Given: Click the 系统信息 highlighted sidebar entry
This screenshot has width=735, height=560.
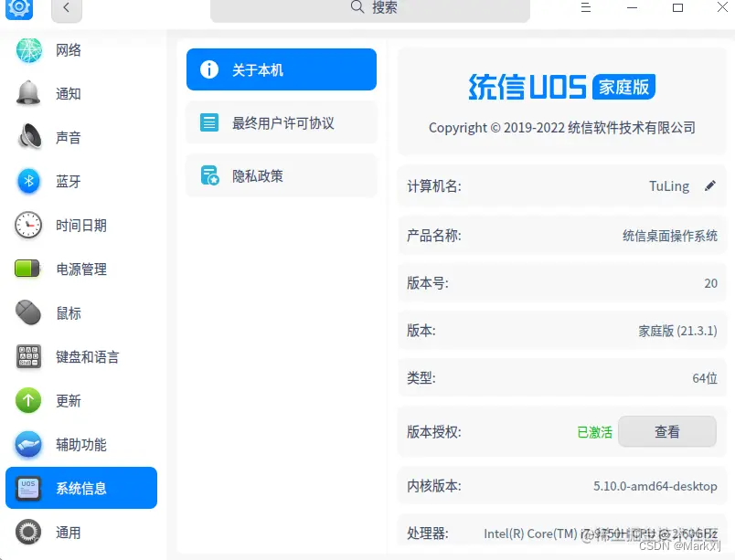Looking at the screenshot, I should [82, 488].
